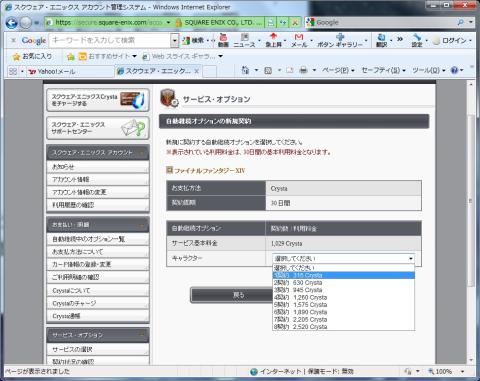480x381 pixels.
Task: Open お気に入り favorites star button
Action: [x=32, y=56]
